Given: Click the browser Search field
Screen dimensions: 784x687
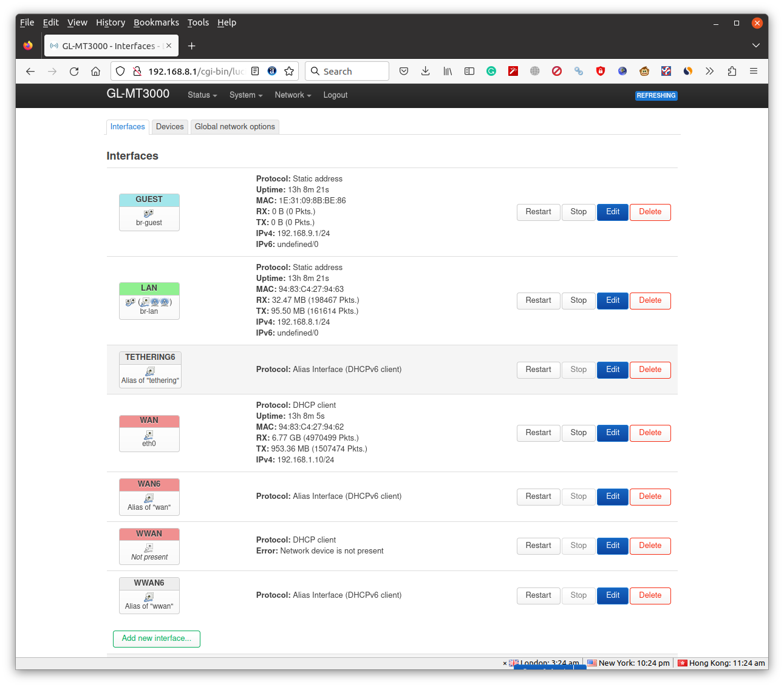Looking at the screenshot, I should (347, 71).
